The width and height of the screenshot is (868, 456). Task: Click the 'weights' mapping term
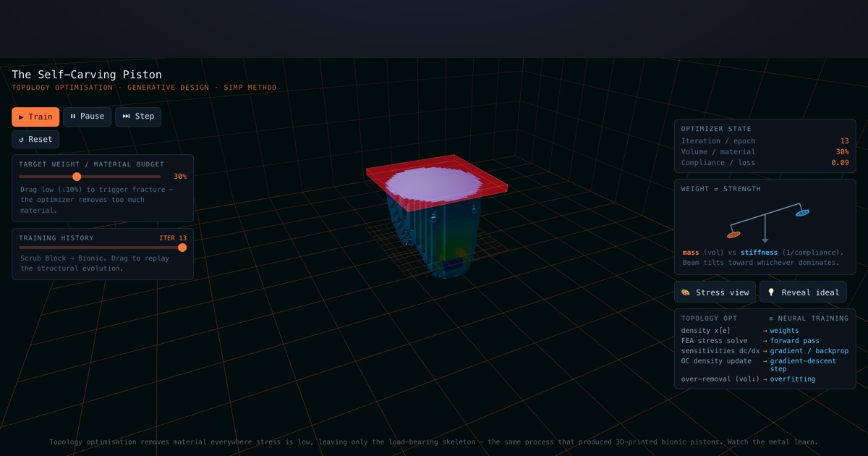784,331
